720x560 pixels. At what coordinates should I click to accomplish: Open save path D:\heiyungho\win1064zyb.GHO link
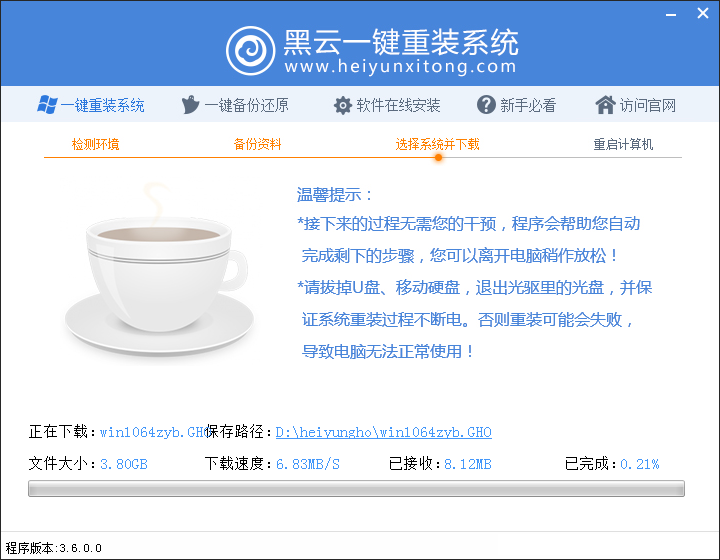coord(384,433)
